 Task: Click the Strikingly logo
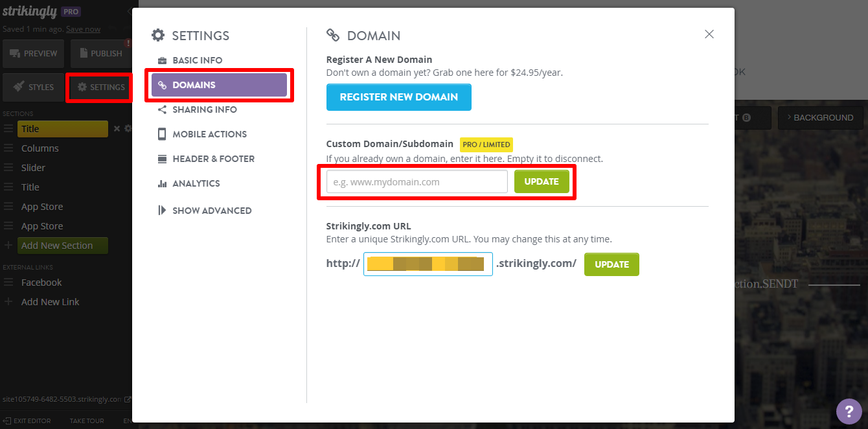tap(29, 12)
